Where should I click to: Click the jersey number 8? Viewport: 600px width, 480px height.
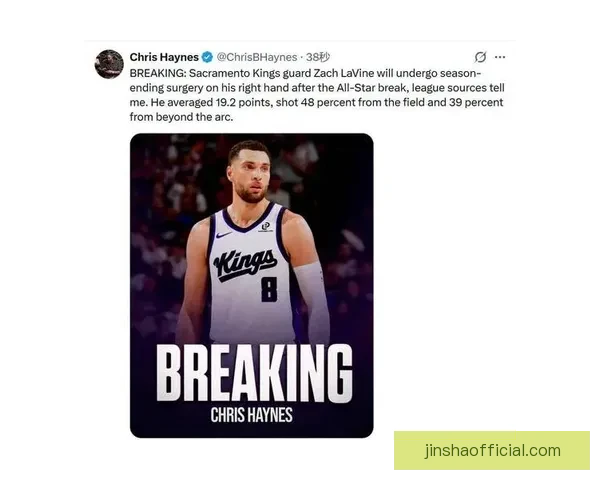pos(269,289)
